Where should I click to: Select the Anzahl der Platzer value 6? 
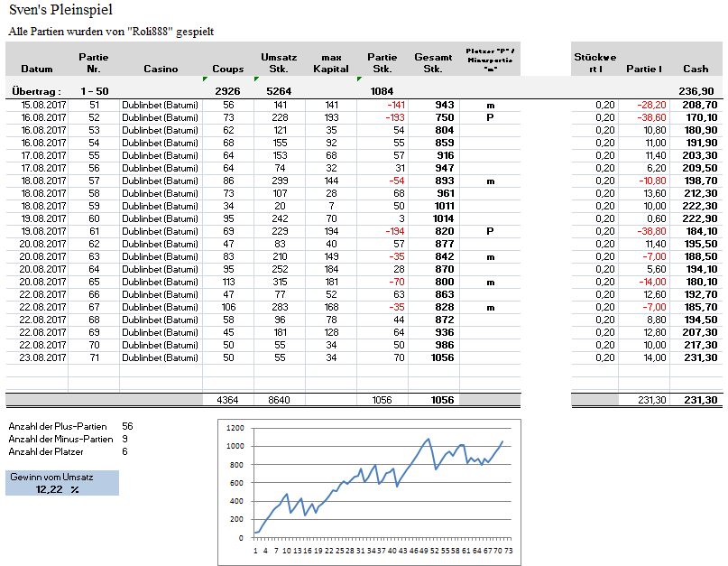(124, 451)
